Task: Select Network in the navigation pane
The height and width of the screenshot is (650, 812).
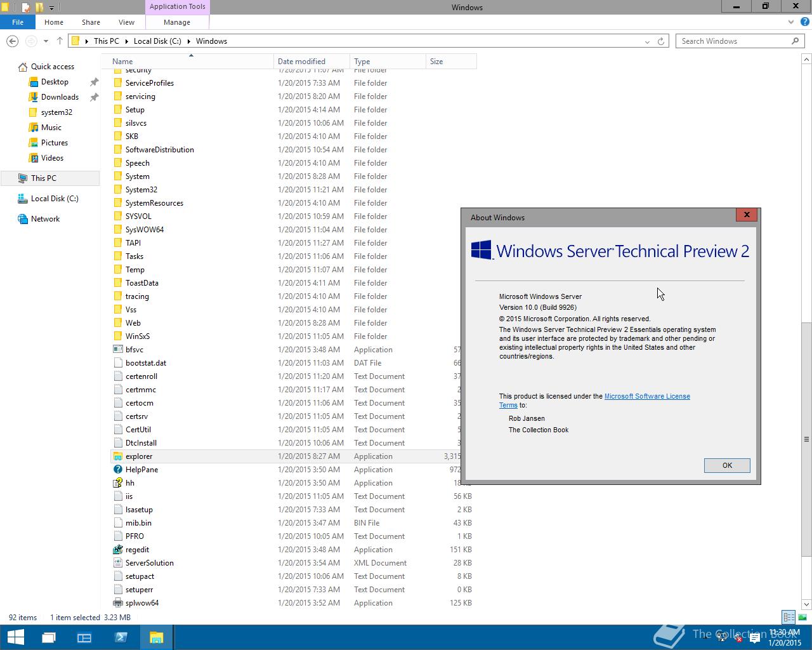Action: pos(45,218)
